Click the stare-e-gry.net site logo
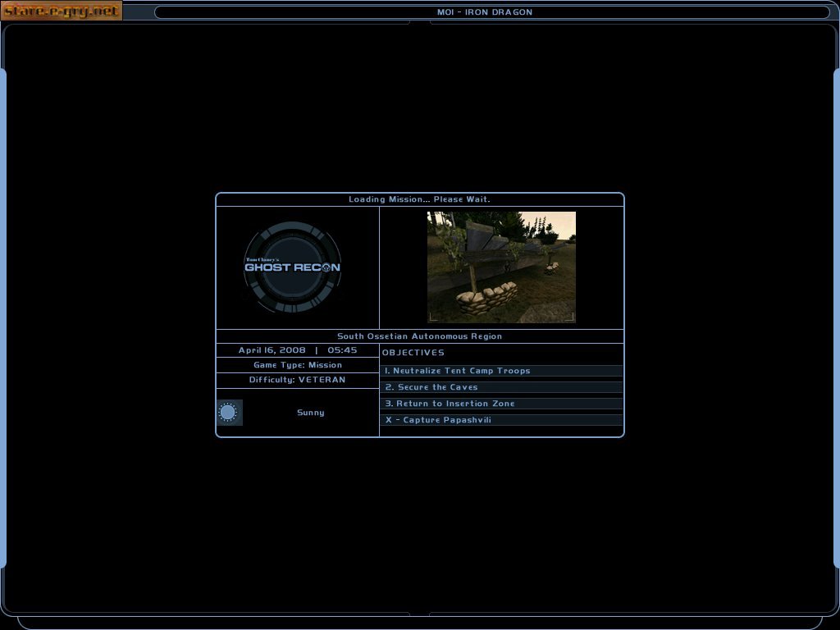The width and height of the screenshot is (840, 630). pos(62,11)
